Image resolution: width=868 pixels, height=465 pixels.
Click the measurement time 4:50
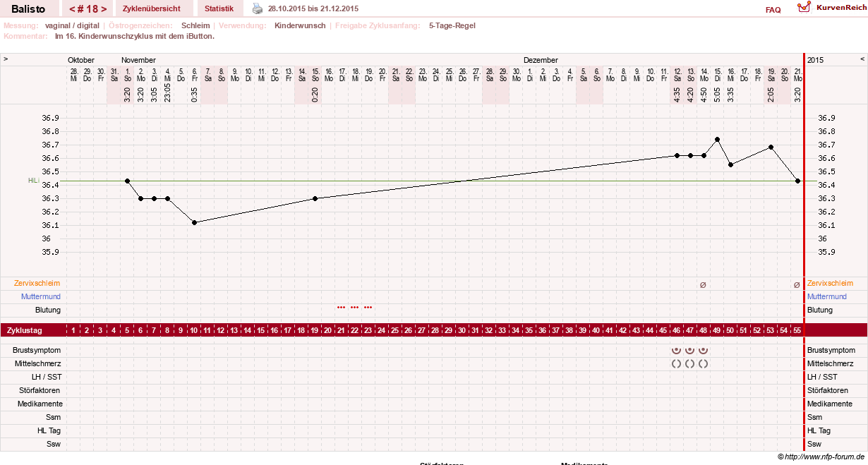pos(704,95)
